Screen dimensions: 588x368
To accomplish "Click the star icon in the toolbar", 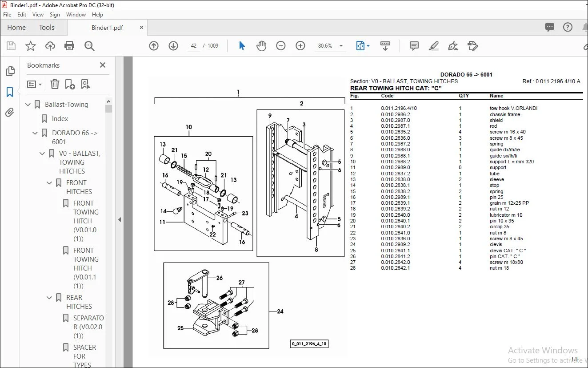I will pos(31,46).
